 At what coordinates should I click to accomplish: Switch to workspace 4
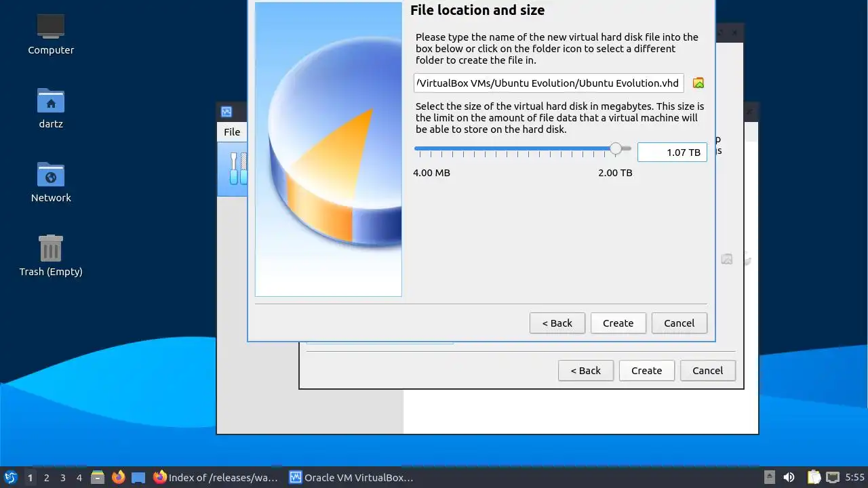click(79, 478)
